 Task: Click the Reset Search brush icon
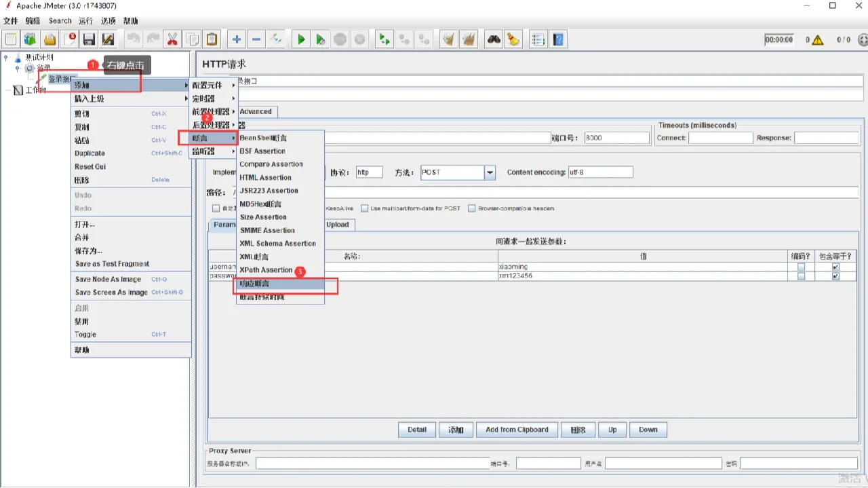tap(513, 39)
